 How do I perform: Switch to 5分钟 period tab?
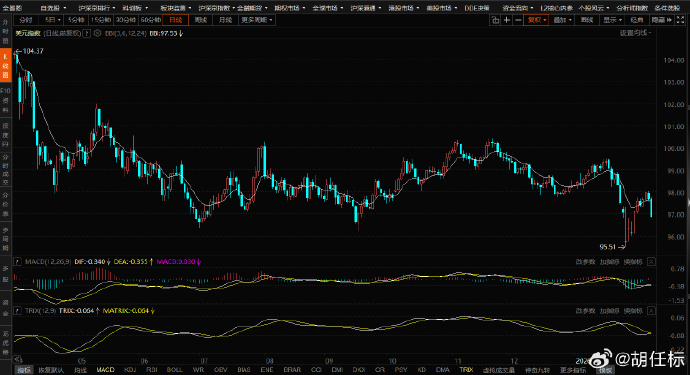[x=76, y=20]
